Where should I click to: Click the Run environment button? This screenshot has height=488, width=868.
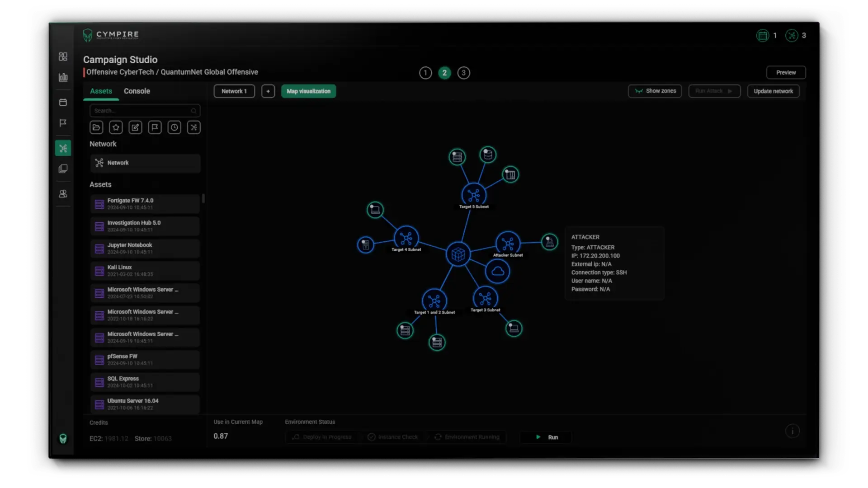point(546,437)
